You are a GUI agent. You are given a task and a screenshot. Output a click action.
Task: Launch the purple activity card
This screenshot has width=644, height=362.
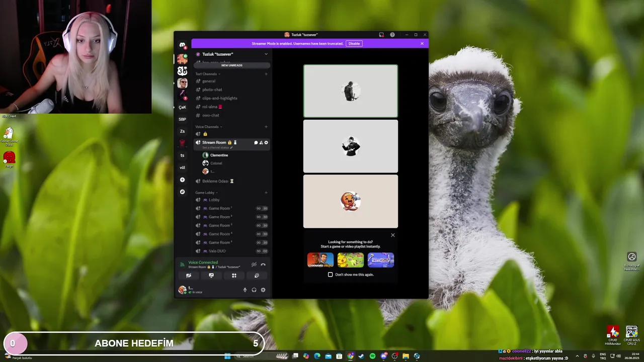pyautogui.click(x=381, y=260)
